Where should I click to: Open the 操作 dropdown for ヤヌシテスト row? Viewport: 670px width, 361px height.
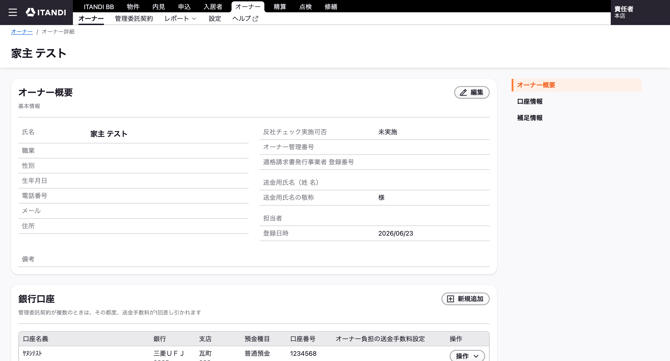[467, 355]
